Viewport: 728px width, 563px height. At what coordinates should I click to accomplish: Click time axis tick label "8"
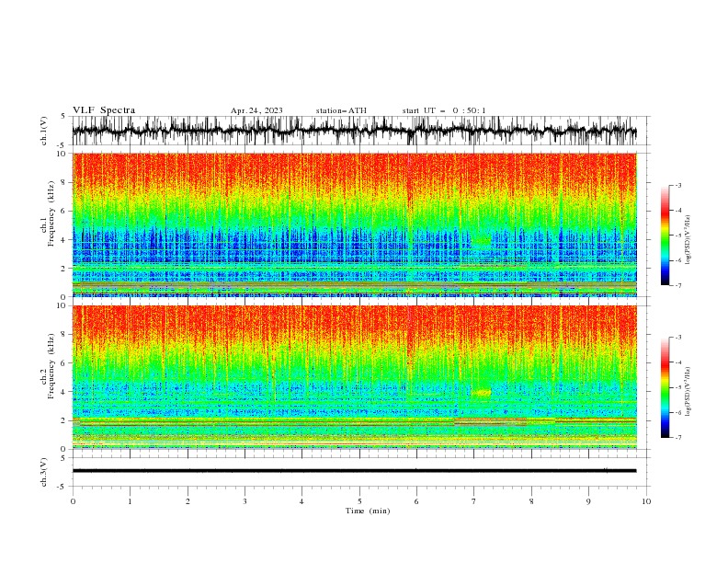click(531, 501)
